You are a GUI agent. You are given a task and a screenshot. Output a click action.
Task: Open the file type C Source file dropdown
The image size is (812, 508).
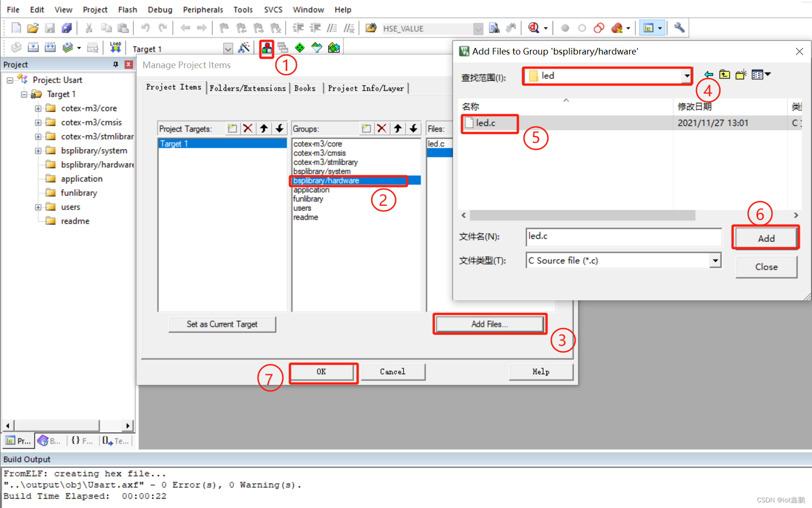[x=715, y=260]
